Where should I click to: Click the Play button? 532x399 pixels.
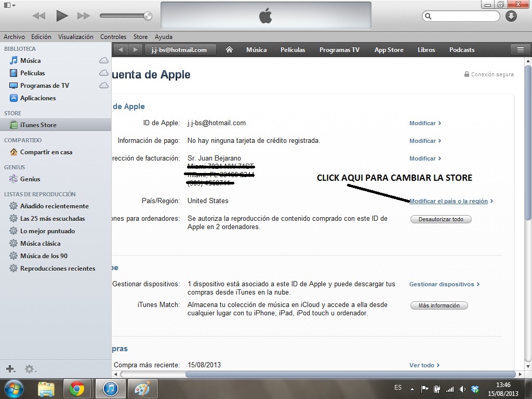62,16
